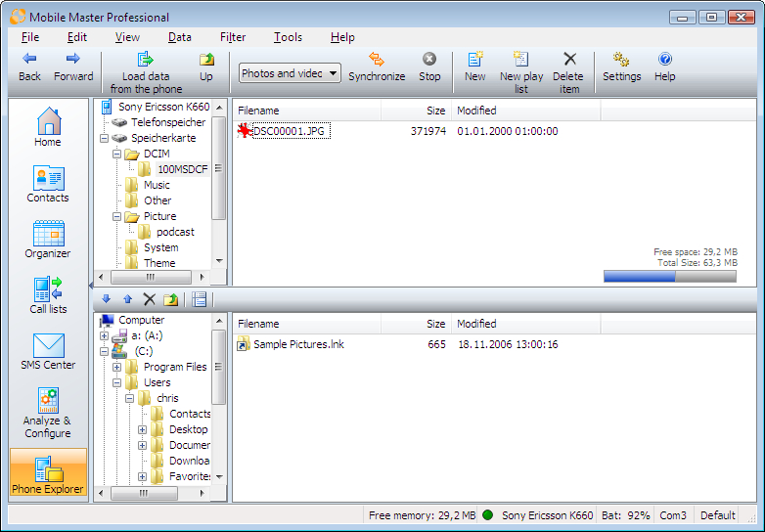
Task: Collapse the Users folder in tree
Action: [x=117, y=382]
